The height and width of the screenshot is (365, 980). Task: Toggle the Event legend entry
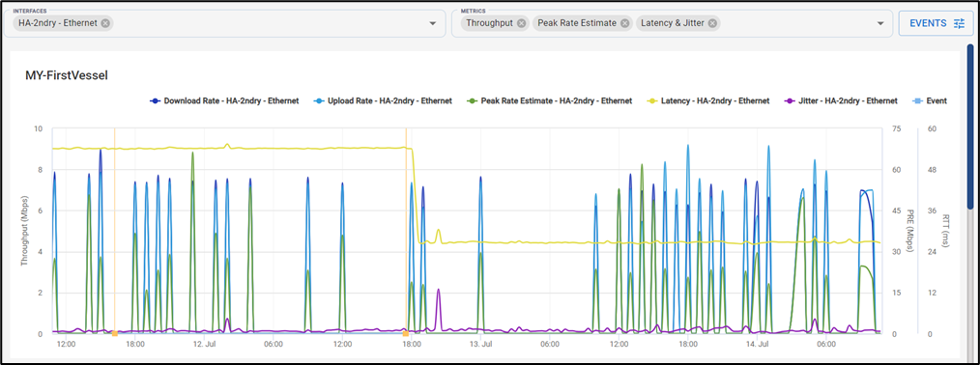[x=929, y=100]
